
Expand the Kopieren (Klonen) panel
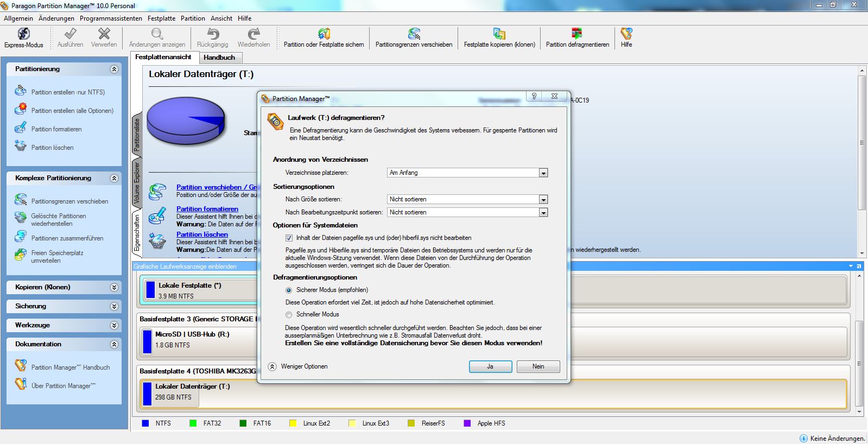tap(114, 287)
